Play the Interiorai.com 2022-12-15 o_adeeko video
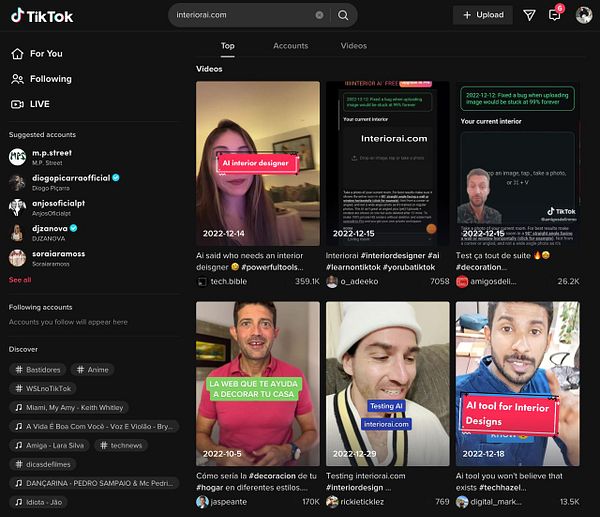This screenshot has width=600, height=517. click(x=388, y=163)
